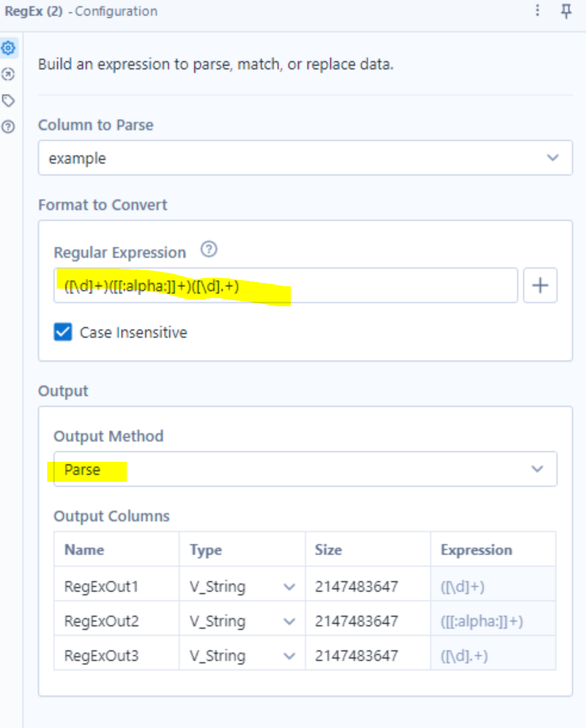Open the Navigation sidebar icon
Screen dimensions: 586x728
pyautogui.click(x=9, y=74)
